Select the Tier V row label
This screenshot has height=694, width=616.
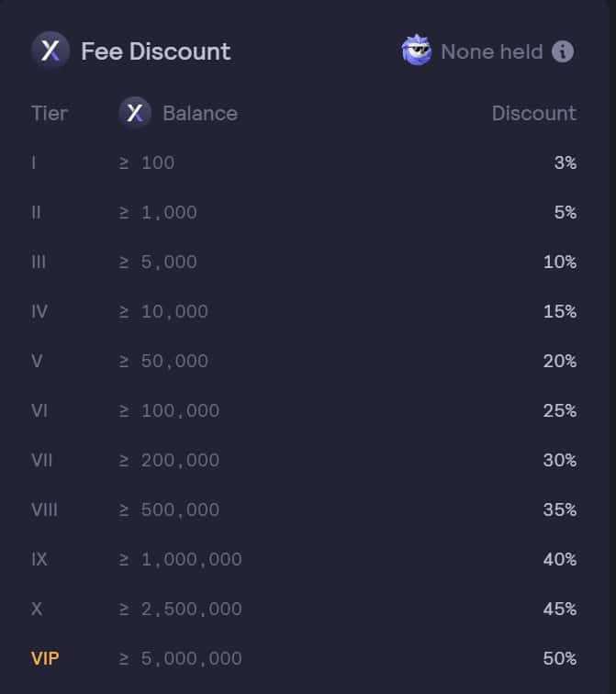[x=37, y=361]
